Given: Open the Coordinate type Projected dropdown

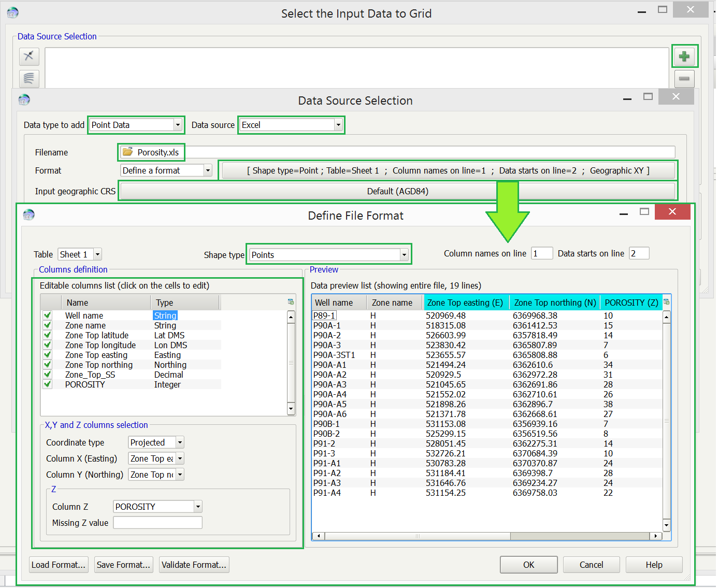Looking at the screenshot, I should 180,442.
